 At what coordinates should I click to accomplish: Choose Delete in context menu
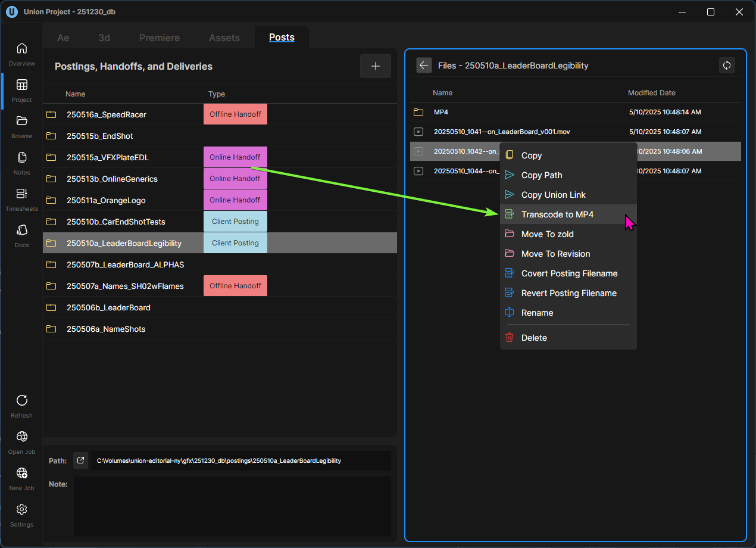click(x=568, y=338)
